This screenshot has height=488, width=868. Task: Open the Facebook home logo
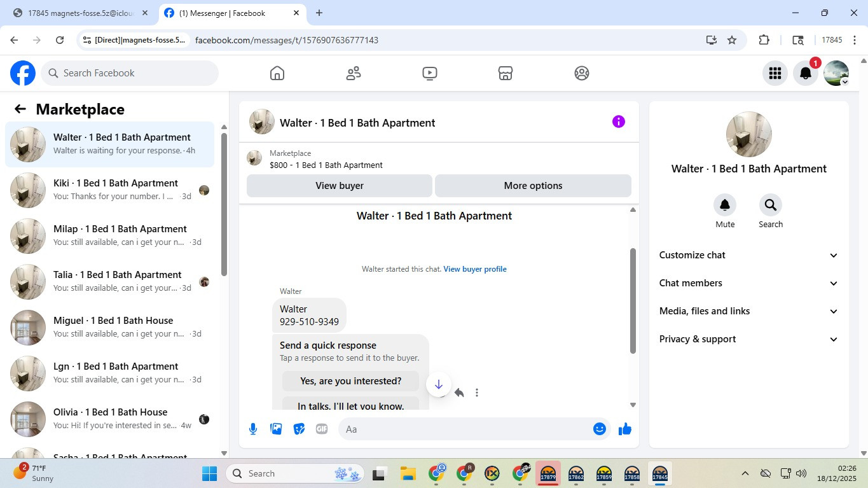click(23, 73)
